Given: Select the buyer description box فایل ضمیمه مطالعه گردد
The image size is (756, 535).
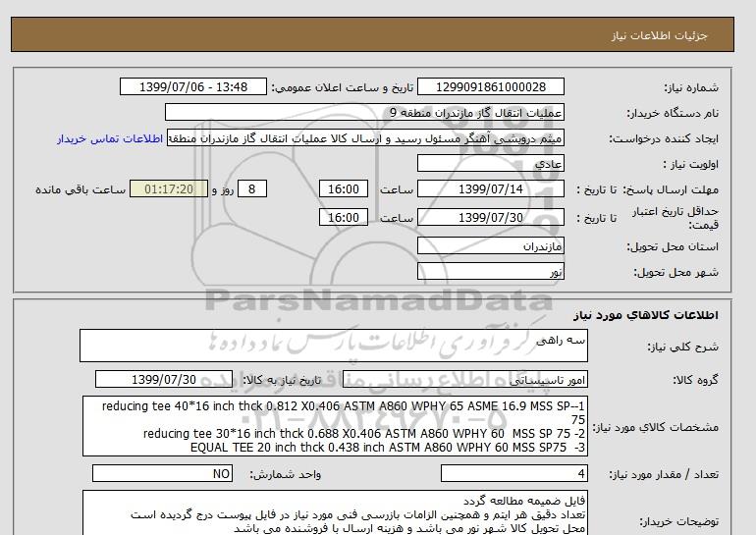Looking at the screenshot, I should tap(335, 513).
